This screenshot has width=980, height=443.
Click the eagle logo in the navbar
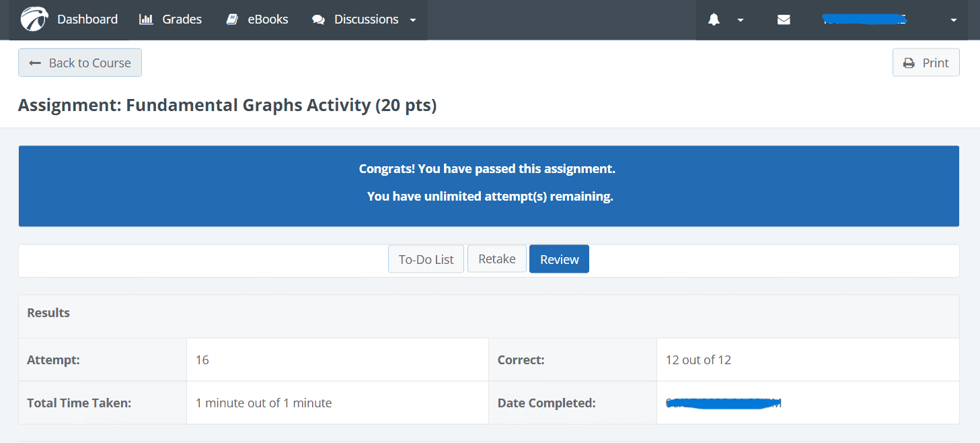coord(34,20)
